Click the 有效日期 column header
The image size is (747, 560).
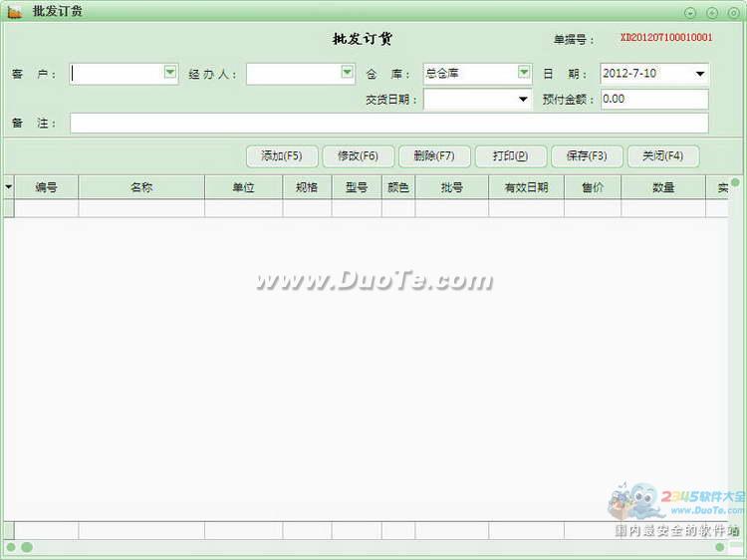coord(526,187)
